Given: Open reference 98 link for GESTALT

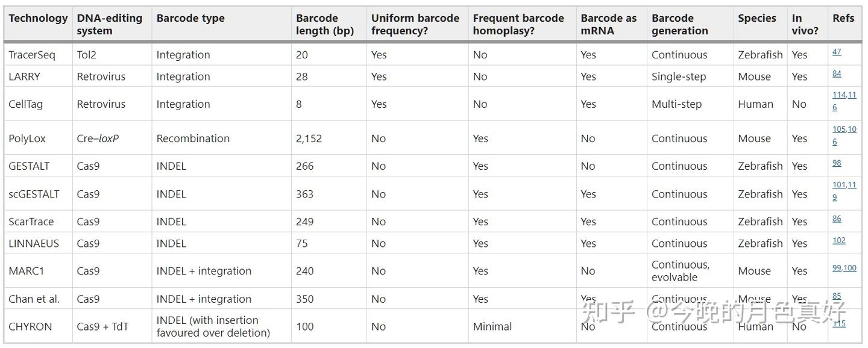Looking at the screenshot, I should (837, 163).
